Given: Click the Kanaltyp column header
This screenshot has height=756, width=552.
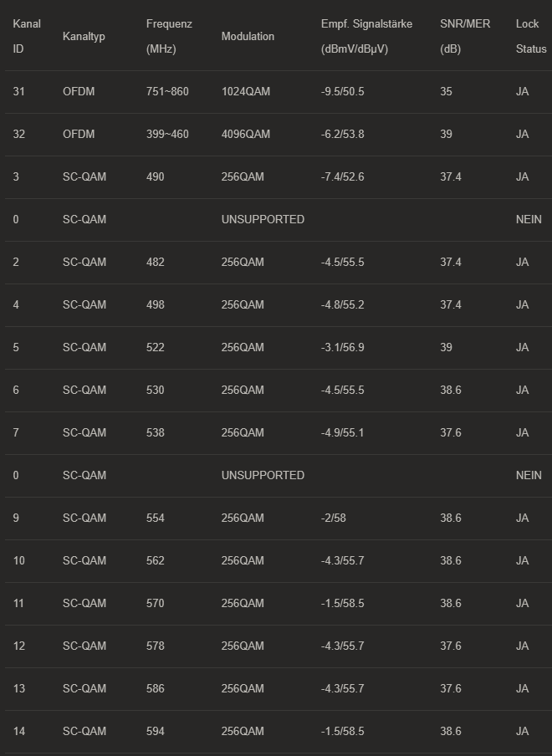Looking at the screenshot, I should [x=84, y=37].
